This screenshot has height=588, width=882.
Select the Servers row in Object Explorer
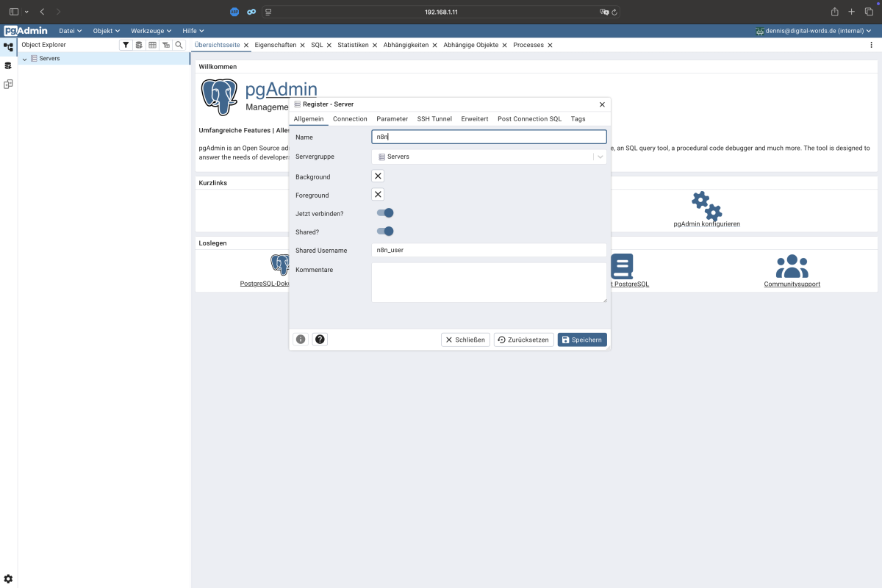click(x=104, y=58)
